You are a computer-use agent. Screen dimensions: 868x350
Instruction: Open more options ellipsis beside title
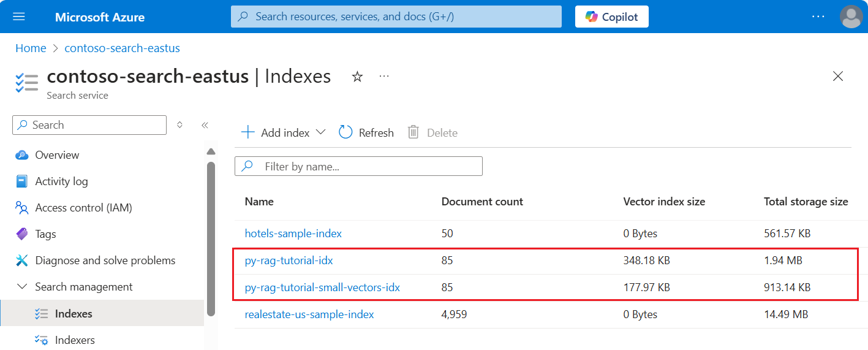384,77
